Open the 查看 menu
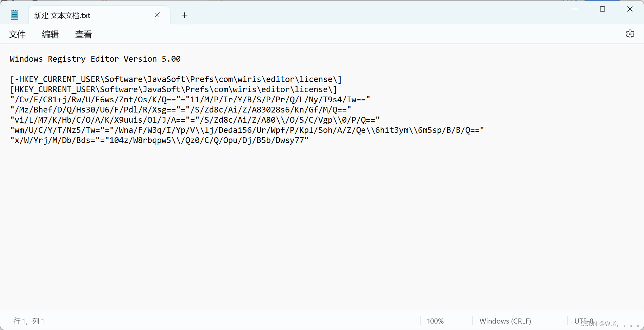The image size is (644, 330). (x=83, y=34)
